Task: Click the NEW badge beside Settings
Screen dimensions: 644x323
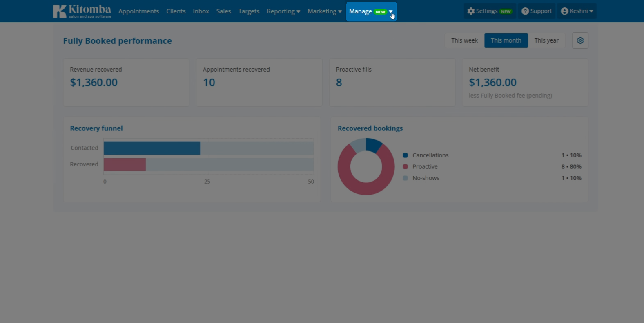Action: [506, 11]
